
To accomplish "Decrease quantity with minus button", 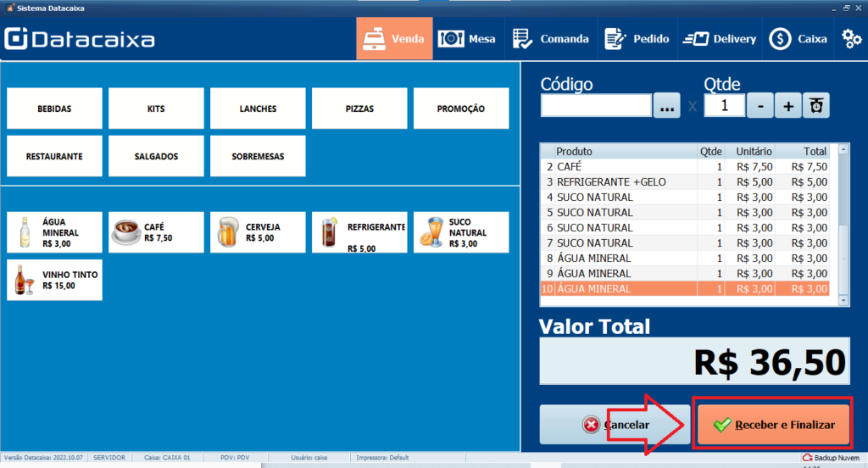I will 760,106.
